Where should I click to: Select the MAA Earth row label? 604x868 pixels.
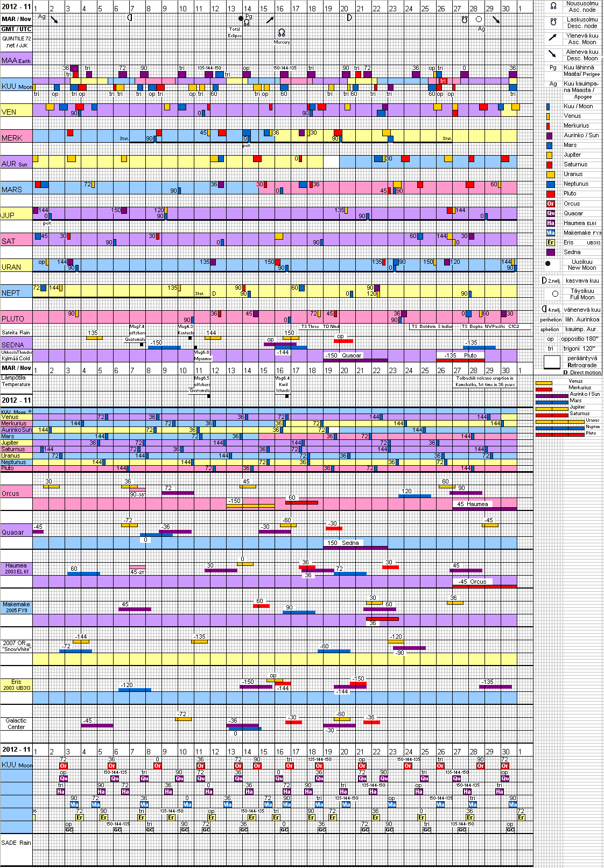point(16,60)
